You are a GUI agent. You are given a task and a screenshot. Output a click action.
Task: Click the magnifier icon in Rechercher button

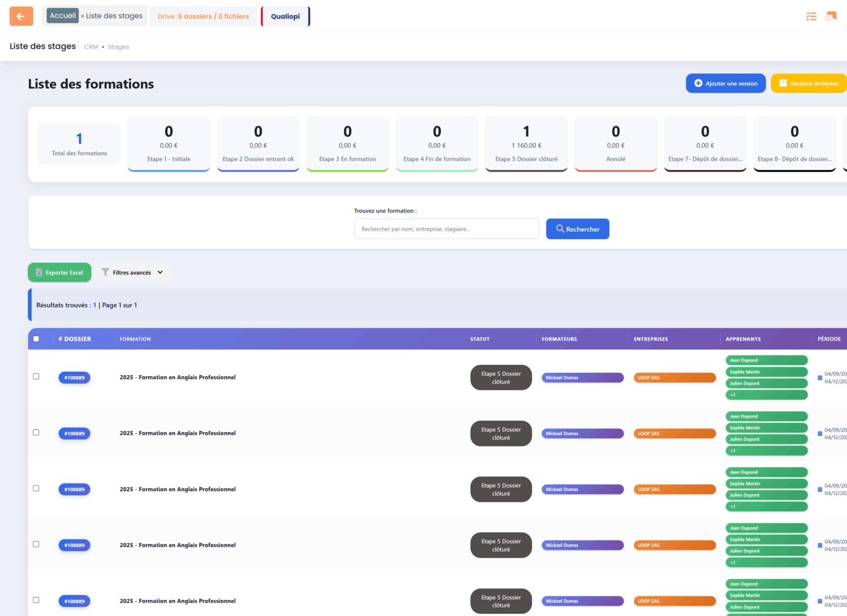(560, 229)
